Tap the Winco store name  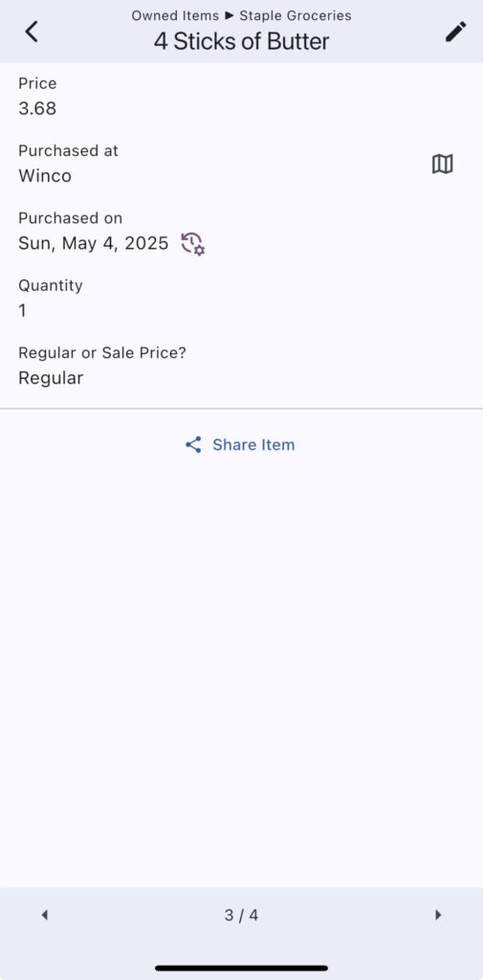point(44,176)
